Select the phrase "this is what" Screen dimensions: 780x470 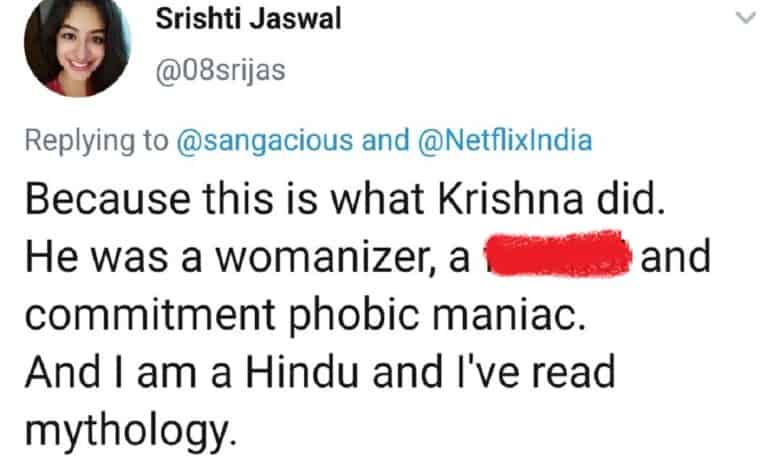point(313,199)
